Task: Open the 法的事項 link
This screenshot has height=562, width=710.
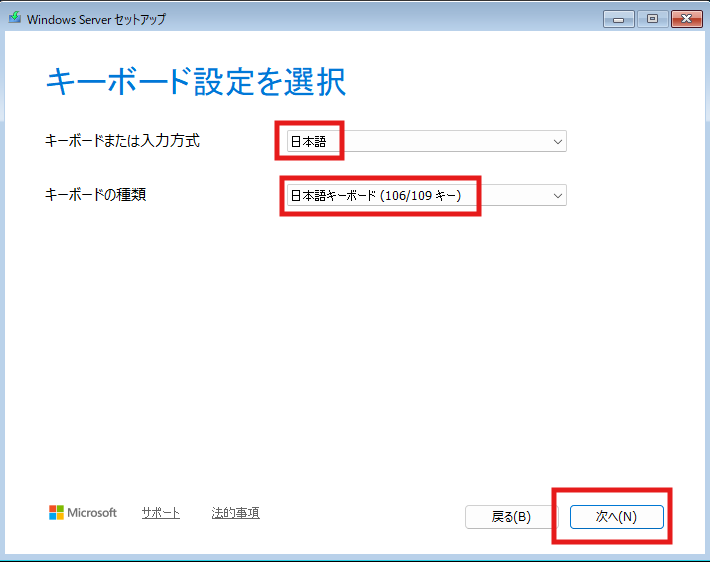Action: 235,513
